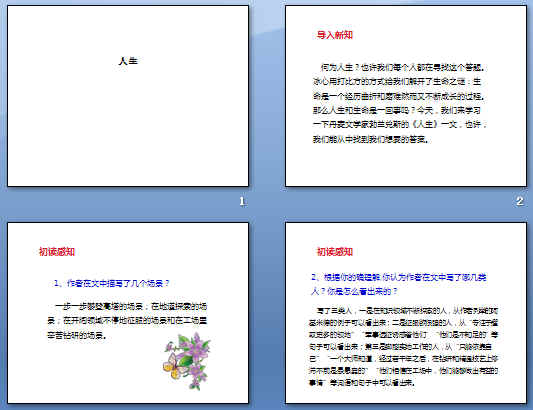Select the slide 3 thumbnail with flower image
Screen dimensions: 533x410
click(x=128, y=313)
